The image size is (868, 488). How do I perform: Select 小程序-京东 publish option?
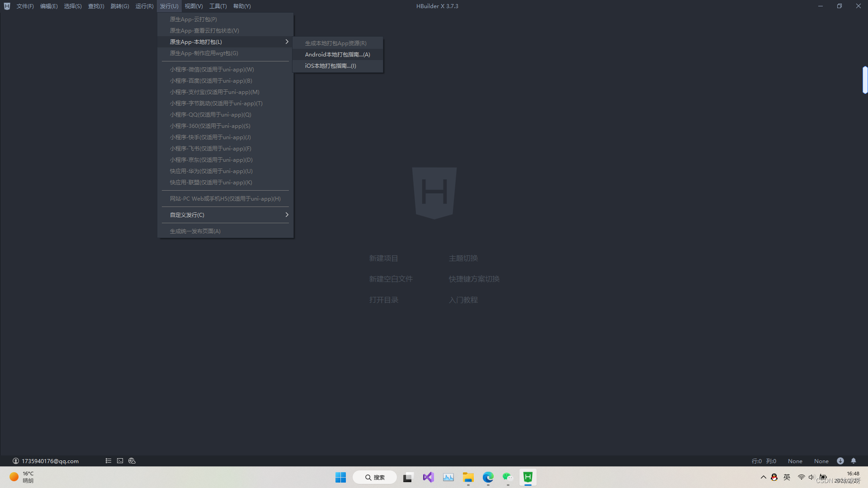tap(225, 160)
